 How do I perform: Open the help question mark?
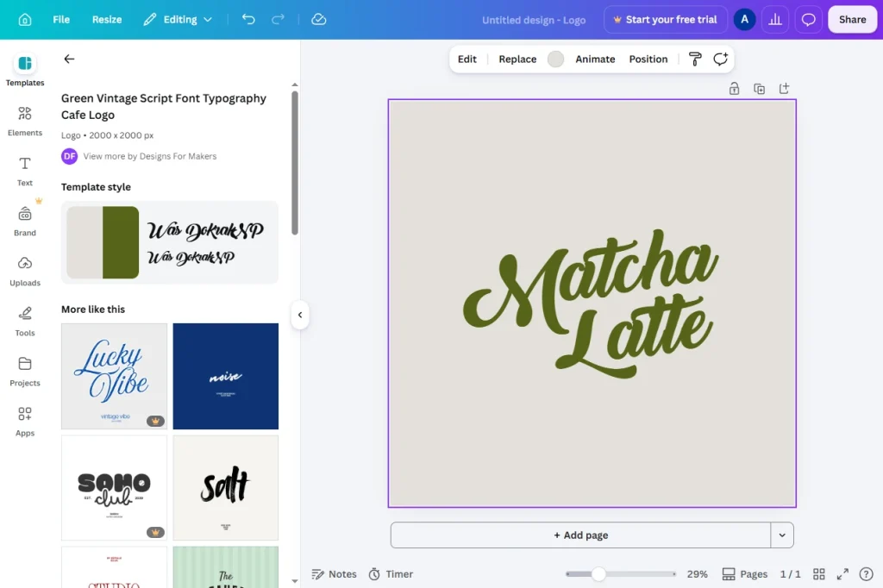coord(866,574)
